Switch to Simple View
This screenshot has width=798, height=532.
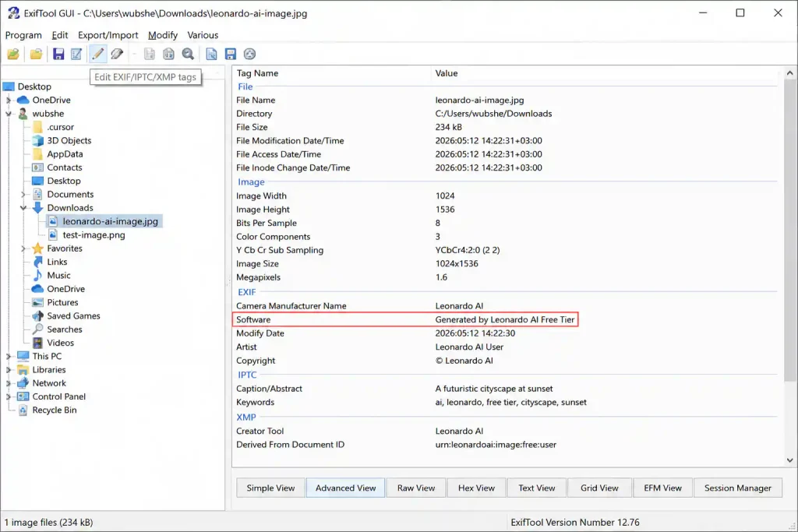click(270, 488)
